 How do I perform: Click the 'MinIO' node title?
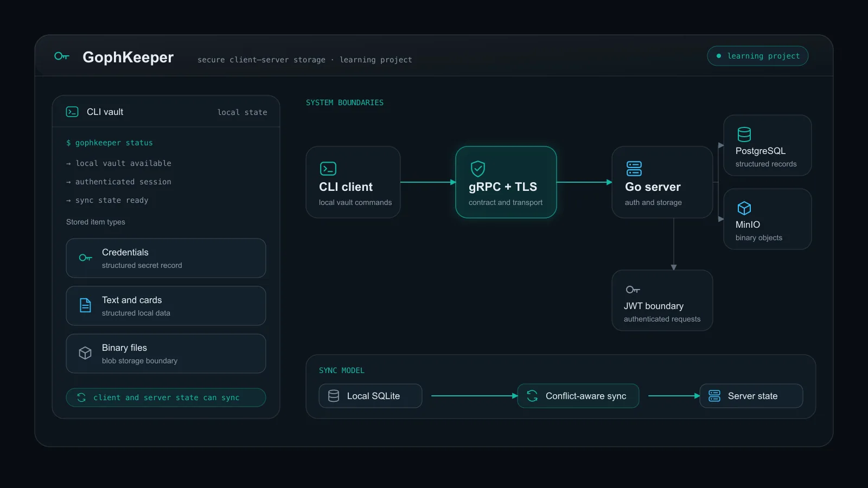[748, 224]
